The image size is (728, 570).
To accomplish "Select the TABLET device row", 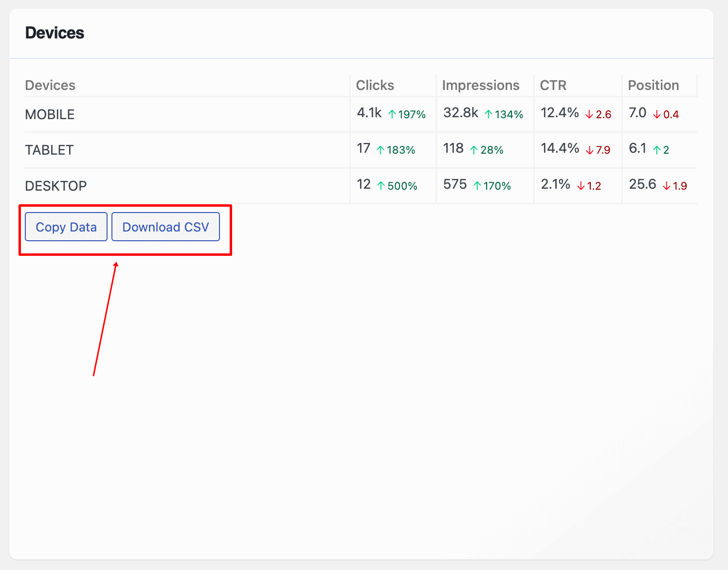I will 49,150.
